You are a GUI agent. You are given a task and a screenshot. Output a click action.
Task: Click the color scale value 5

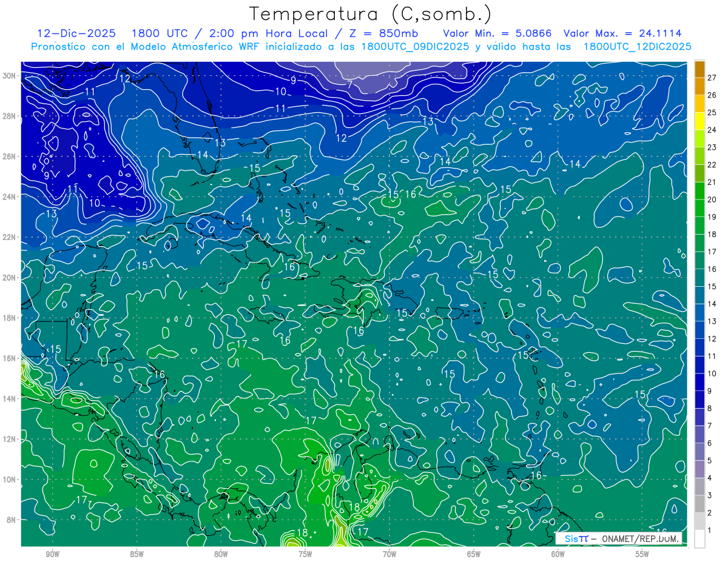click(x=710, y=461)
